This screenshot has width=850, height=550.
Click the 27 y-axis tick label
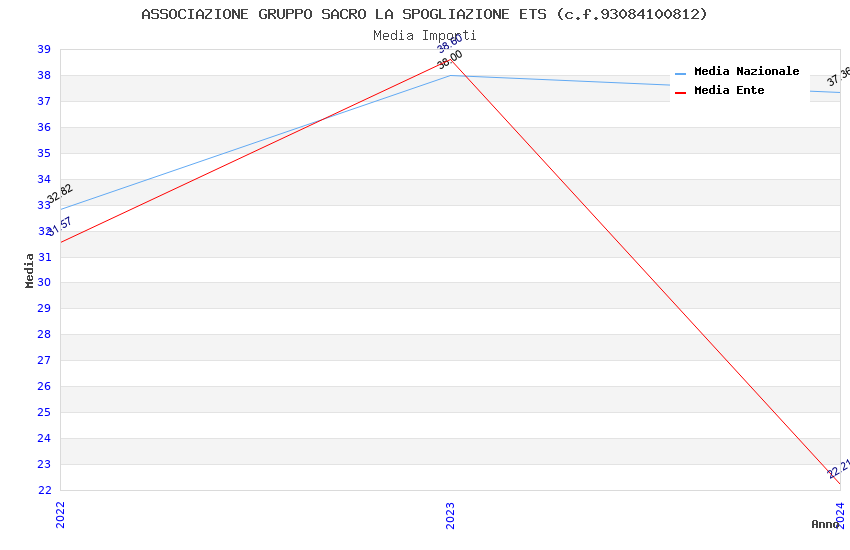[x=44, y=360]
